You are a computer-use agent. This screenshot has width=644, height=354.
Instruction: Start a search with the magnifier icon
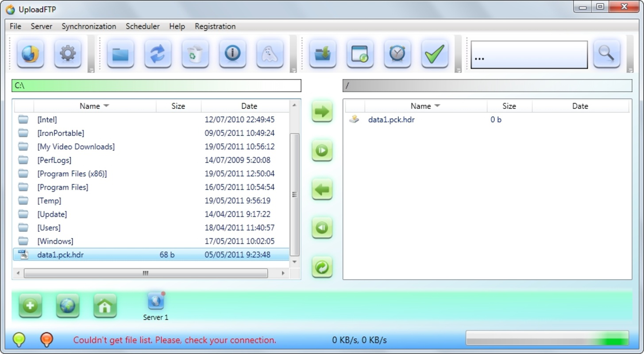(x=606, y=53)
